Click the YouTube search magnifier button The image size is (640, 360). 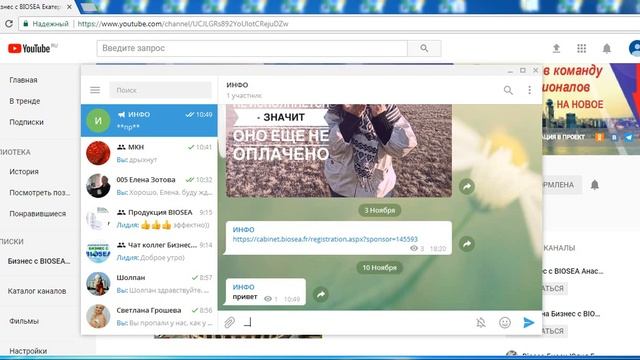pos(424,48)
